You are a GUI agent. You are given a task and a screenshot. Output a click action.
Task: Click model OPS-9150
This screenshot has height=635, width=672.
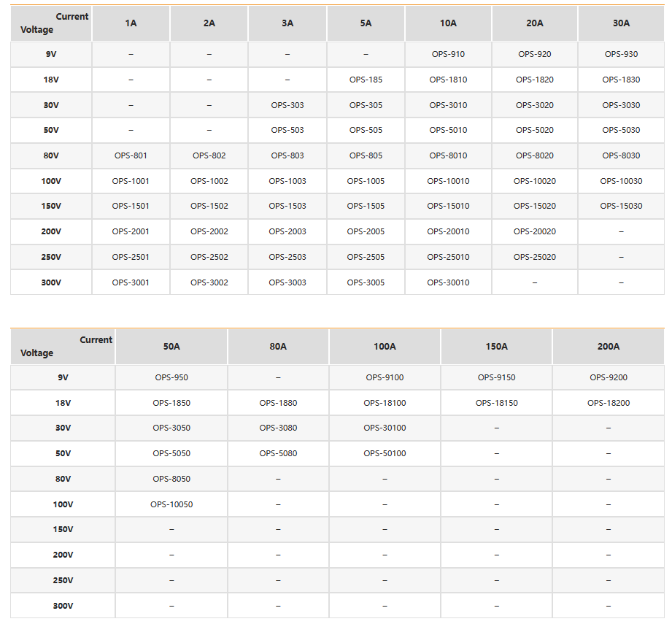496,377
